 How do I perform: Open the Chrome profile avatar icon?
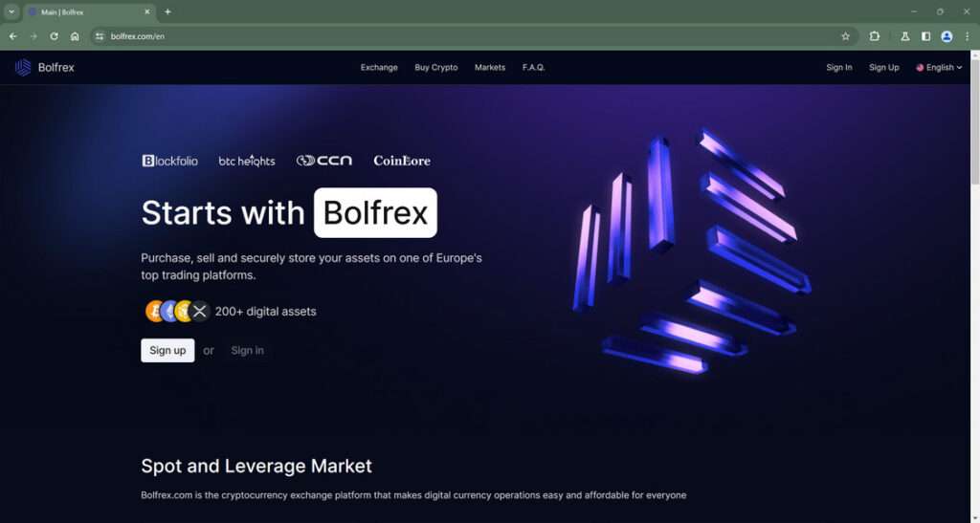947,36
